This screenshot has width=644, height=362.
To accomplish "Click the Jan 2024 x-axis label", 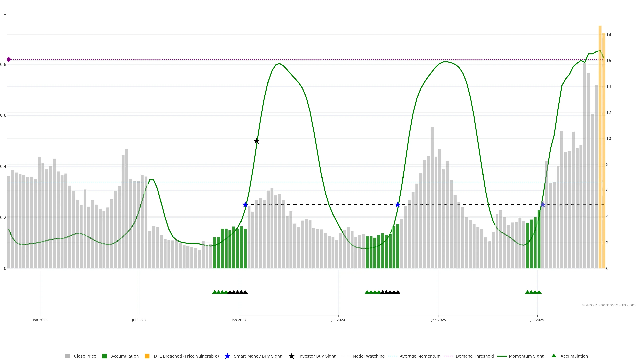I will click(239, 320).
